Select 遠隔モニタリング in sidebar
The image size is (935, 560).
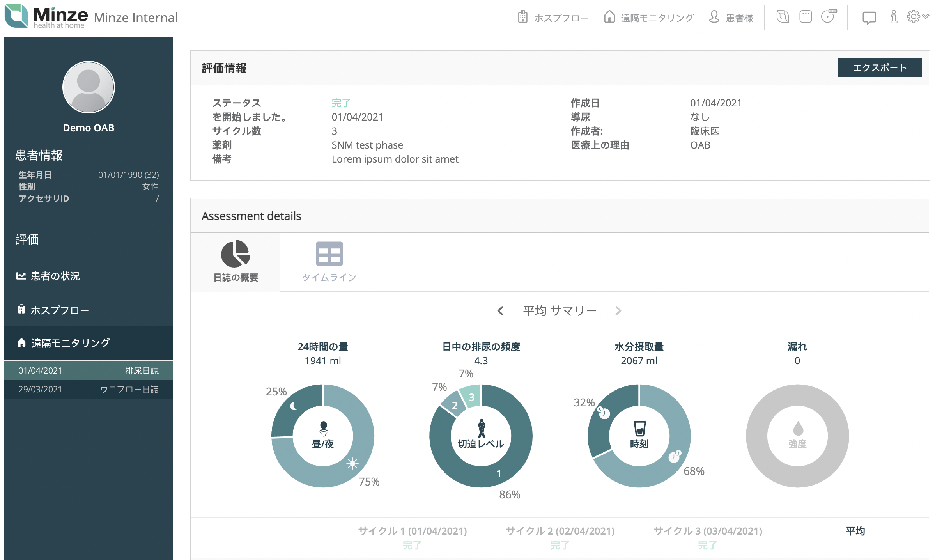click(89, 343)
